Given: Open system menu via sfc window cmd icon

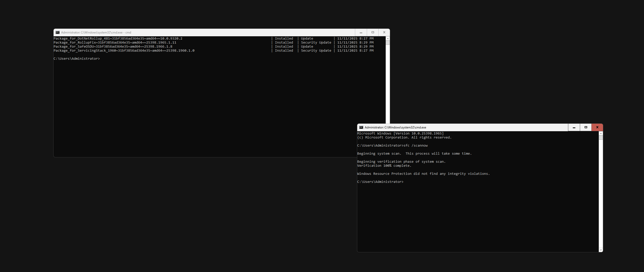Looking at the screenshot, I should pyautogui.click(x=361, y=127).
